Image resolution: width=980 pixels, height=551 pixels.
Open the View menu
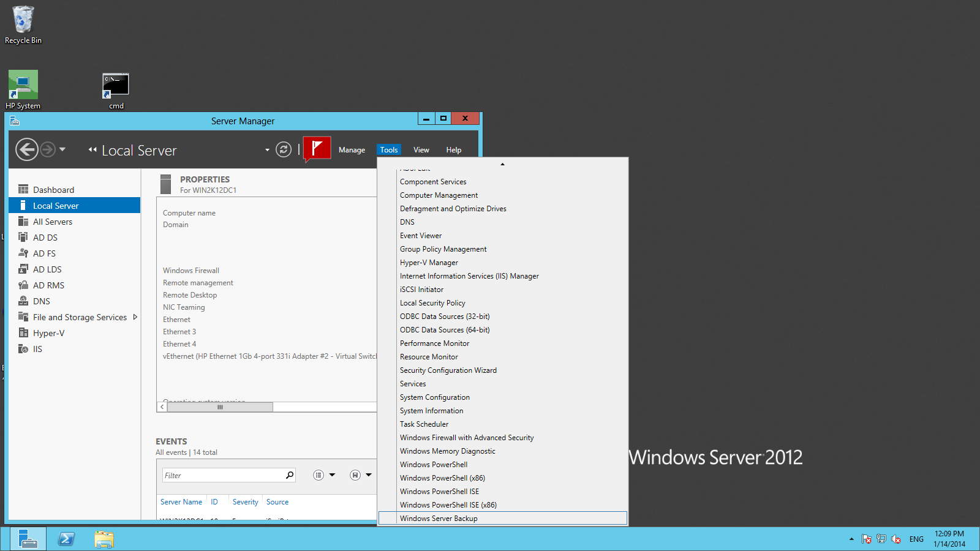pos(421,150)
